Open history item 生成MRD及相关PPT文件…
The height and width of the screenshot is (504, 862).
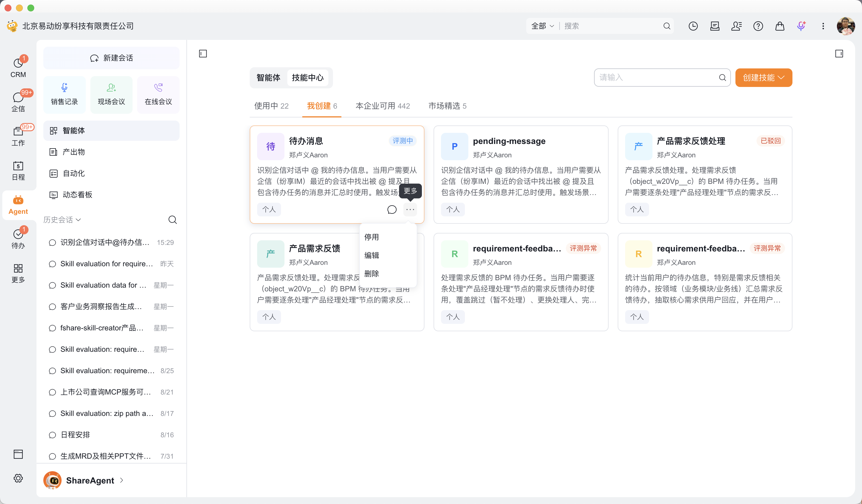pyautogui.click(x=111, y=456)
